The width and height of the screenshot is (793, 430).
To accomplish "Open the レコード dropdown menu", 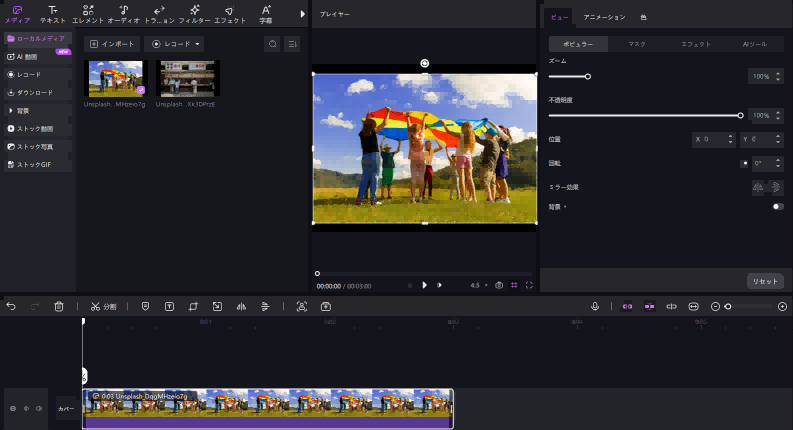I will tap(175, 44).
